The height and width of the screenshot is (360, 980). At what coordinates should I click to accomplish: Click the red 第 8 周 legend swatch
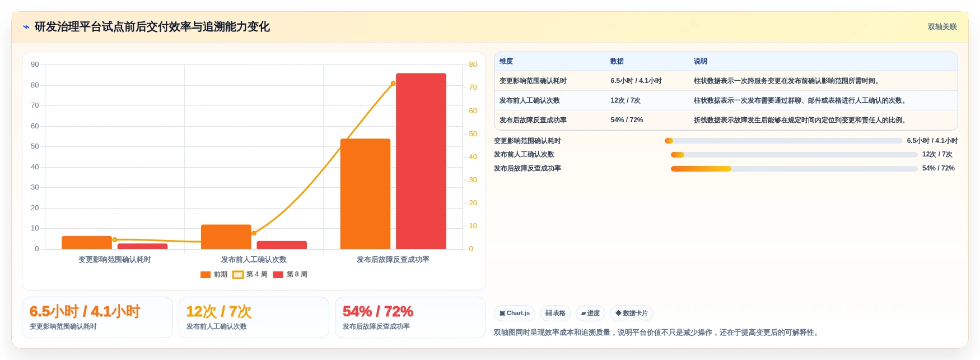coord(278,274)
